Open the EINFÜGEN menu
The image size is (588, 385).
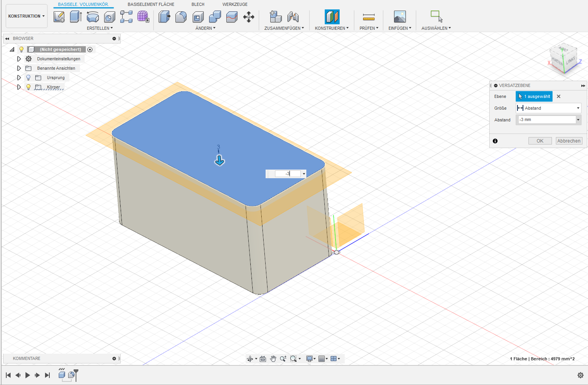coord(400,28)
